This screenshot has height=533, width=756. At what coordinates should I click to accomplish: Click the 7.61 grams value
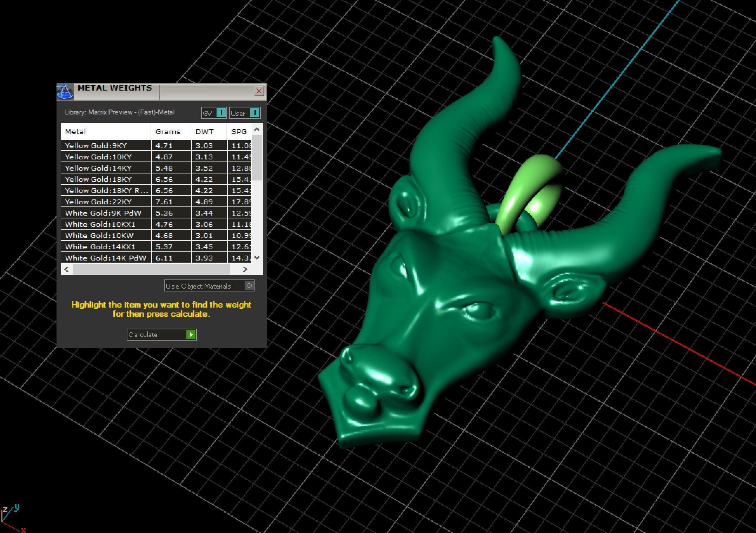click(x=164, y=202)
